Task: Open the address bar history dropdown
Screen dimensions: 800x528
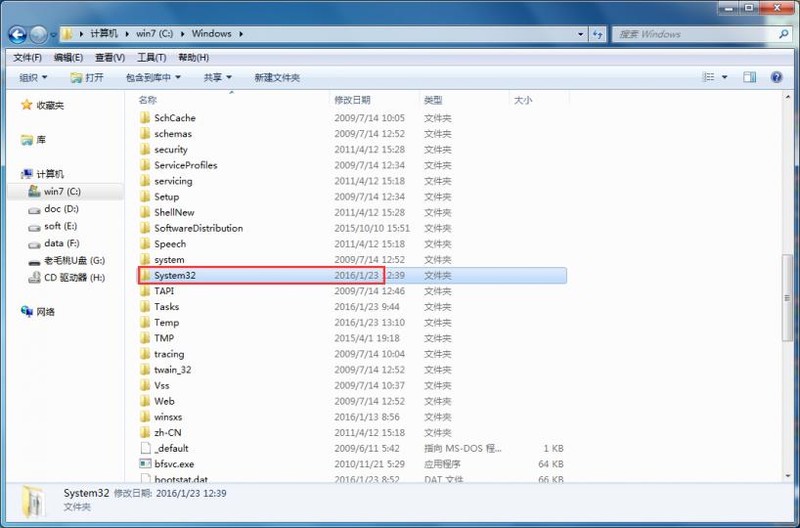Action: point(581,34)
